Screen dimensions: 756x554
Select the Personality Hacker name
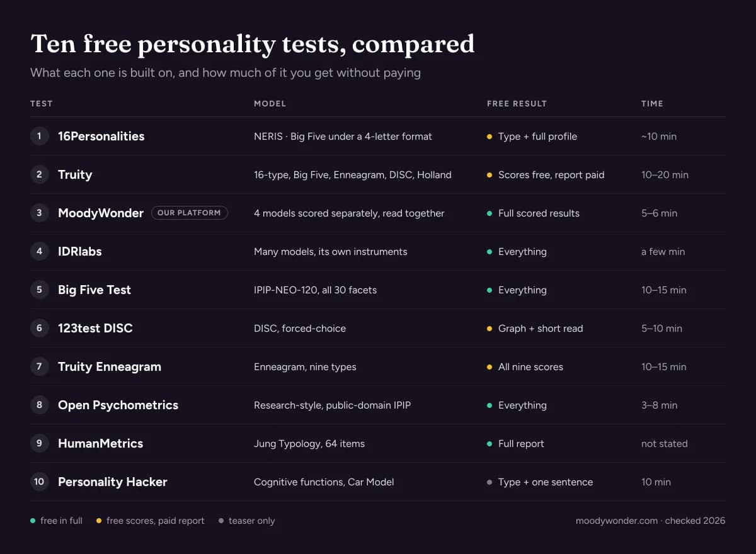click(113, 482)
